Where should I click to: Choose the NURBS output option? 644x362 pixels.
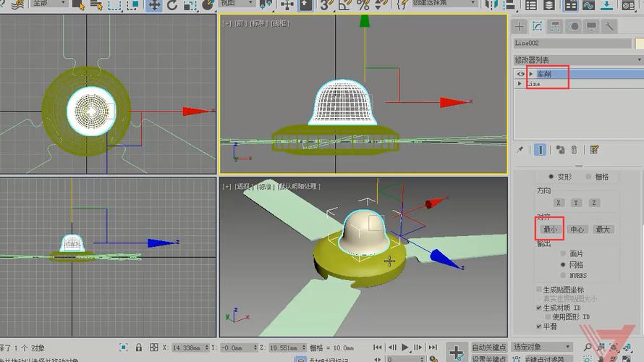coord(564,275)
